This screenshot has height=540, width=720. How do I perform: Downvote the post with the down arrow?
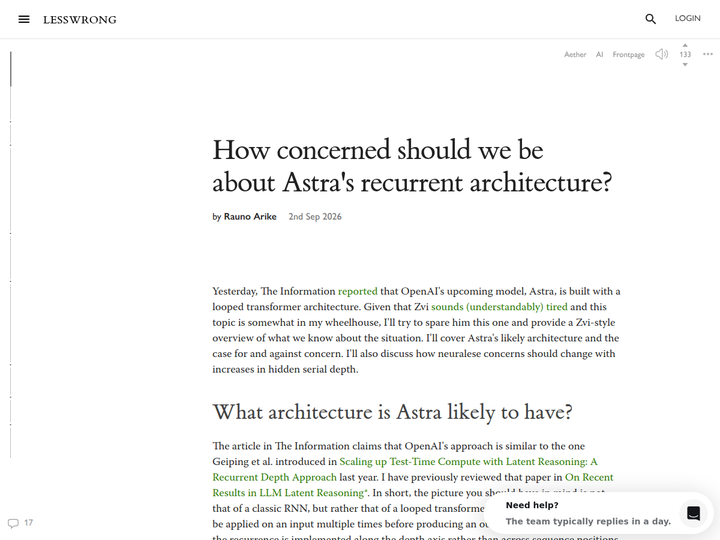point(685,65)
